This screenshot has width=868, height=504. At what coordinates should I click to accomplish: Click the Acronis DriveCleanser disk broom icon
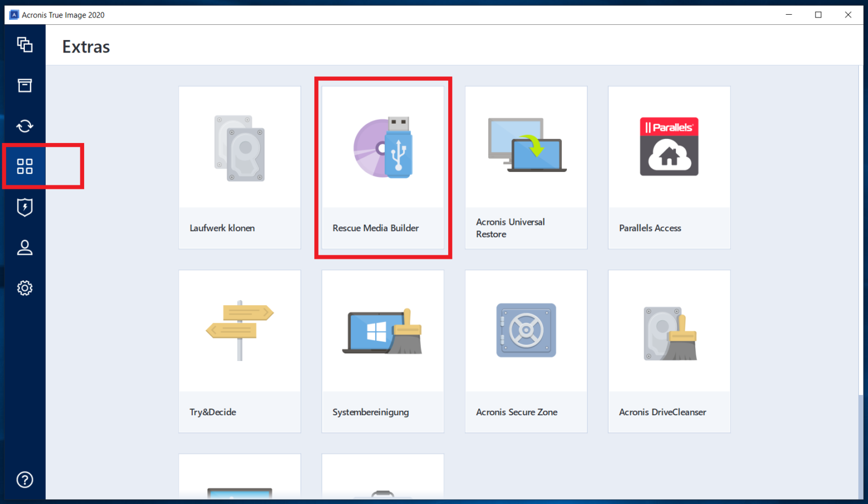coord(670,333)
